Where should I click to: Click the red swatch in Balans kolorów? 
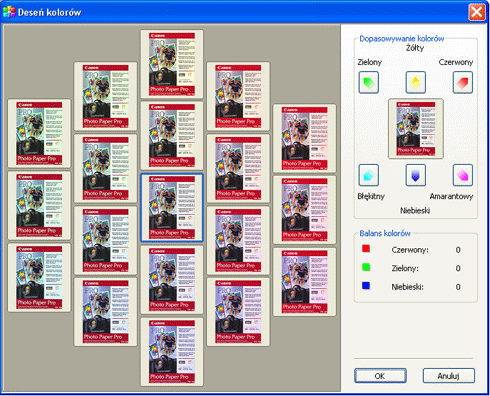tap(366, 249)
